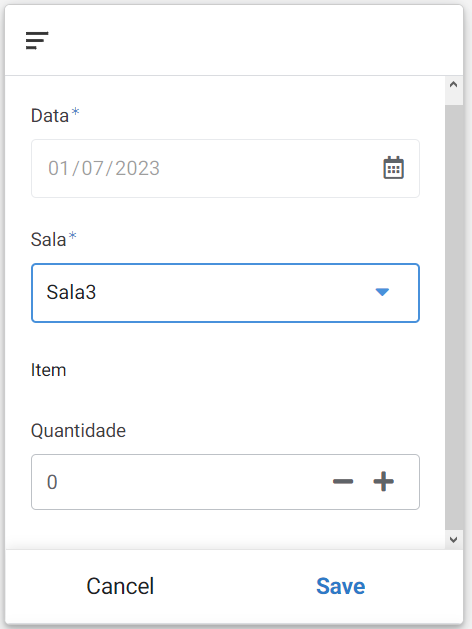Click the required asterisk beside Sala
Image resolution: width=472 pixels, height=629 pixels.
coord(72,235)
